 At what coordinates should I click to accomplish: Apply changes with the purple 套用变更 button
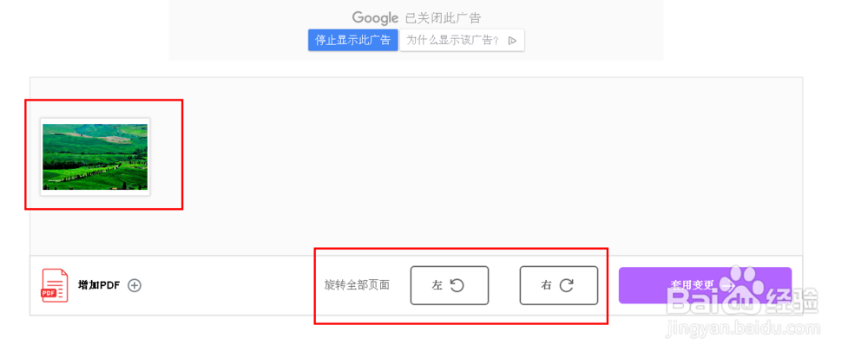click(x=705, y=285)
